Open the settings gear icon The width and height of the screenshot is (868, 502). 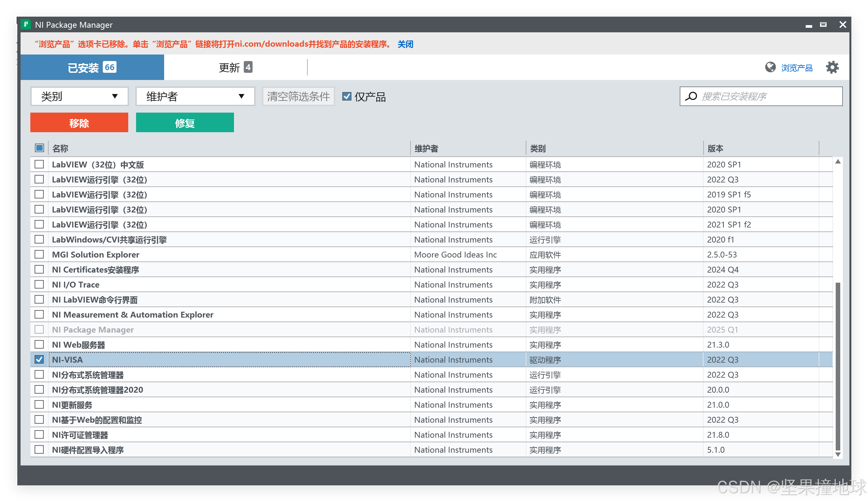pyautogui.click(x=833, y=67)
